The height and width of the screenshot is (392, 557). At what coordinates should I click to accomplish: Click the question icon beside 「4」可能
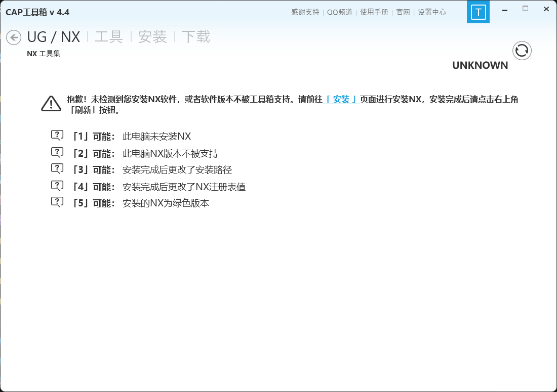tap(57, 185)
